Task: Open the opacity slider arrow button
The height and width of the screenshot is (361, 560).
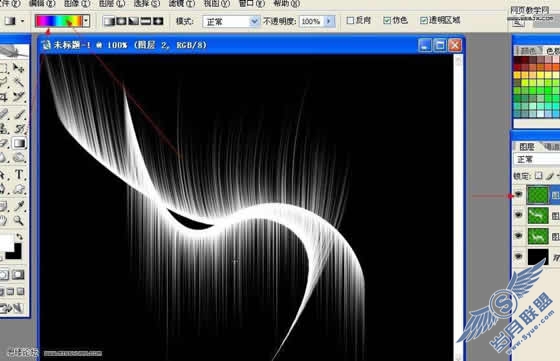Action: point(329,21)
